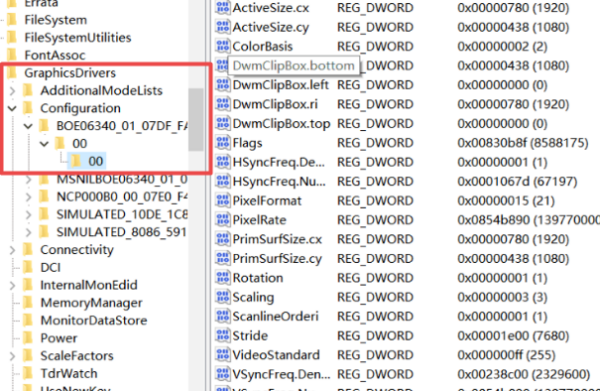Open the GraphicsDrivers folder icon
The height and width of the screenshot is (391, 600).
point(12,73)
